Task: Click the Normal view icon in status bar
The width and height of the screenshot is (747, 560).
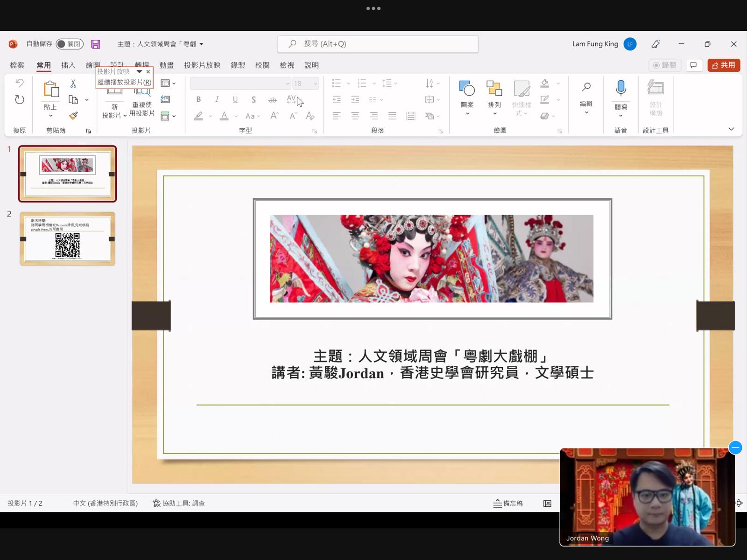Action: coord(547,503)
